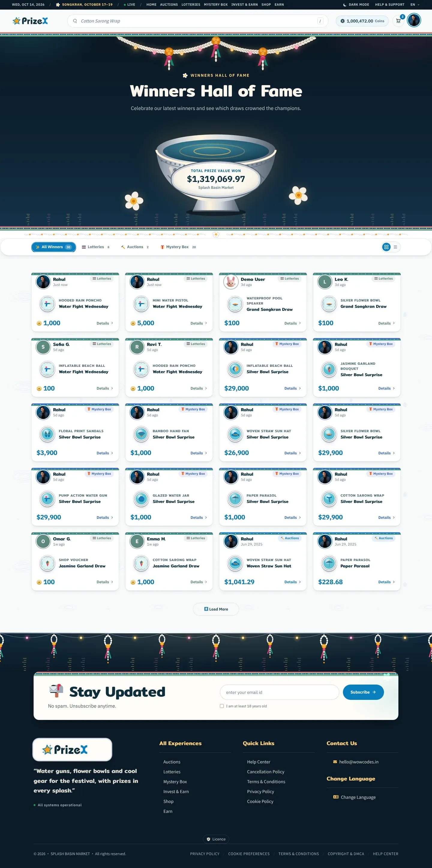
Task: Toggle Dark Mode
Action: [x=356, y=5]
